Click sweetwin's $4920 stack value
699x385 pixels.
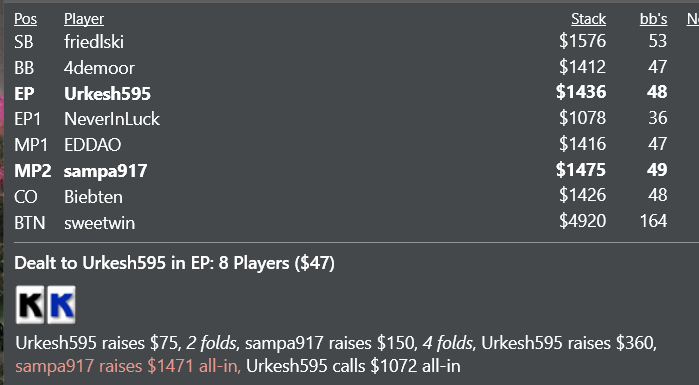pos(583,221)
